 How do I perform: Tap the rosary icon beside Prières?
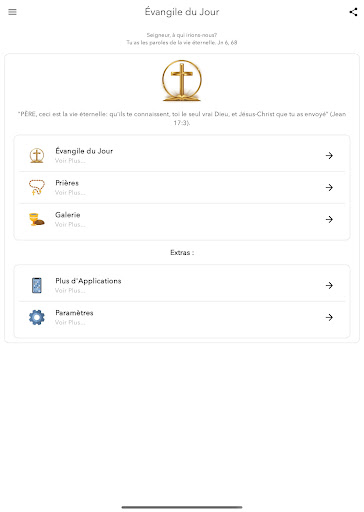coord(37,187)
